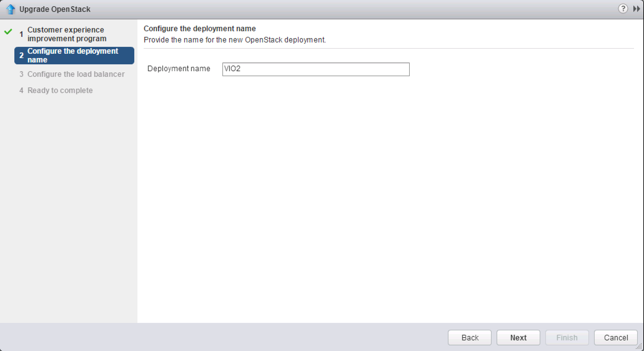Image resolution: width=644 pixels, height=351 pixels.
Task: Click the number 4 beside Ready to complete
Action: click(21, 90)
